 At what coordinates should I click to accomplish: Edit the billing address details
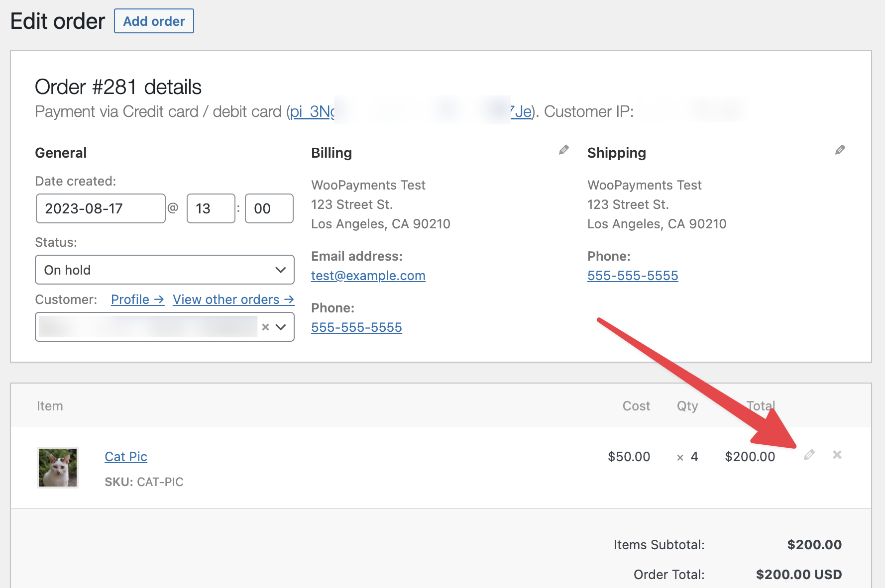pos(563,150)
